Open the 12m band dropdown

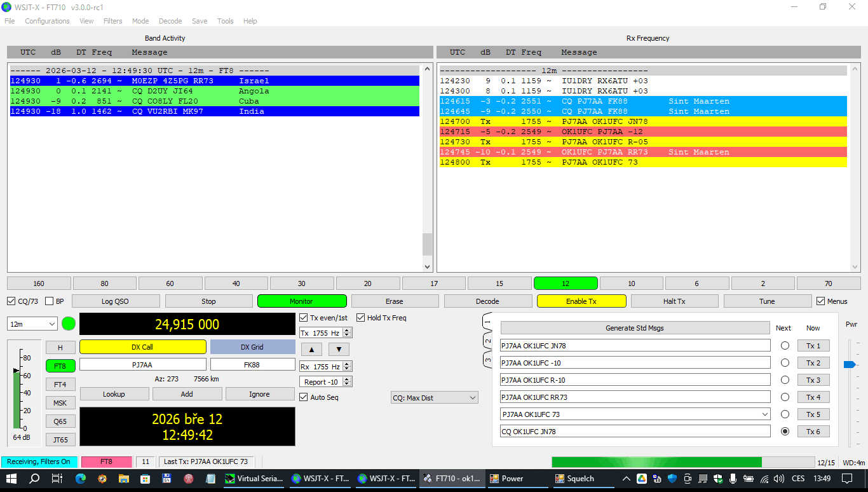pos(33,324)
